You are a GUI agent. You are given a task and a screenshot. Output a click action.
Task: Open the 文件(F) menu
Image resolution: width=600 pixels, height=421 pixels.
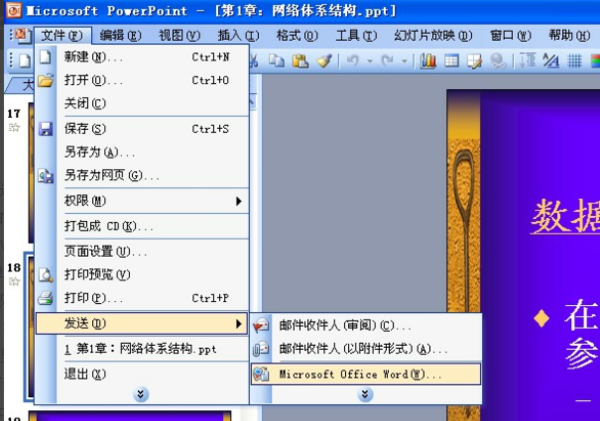(62, 36)
